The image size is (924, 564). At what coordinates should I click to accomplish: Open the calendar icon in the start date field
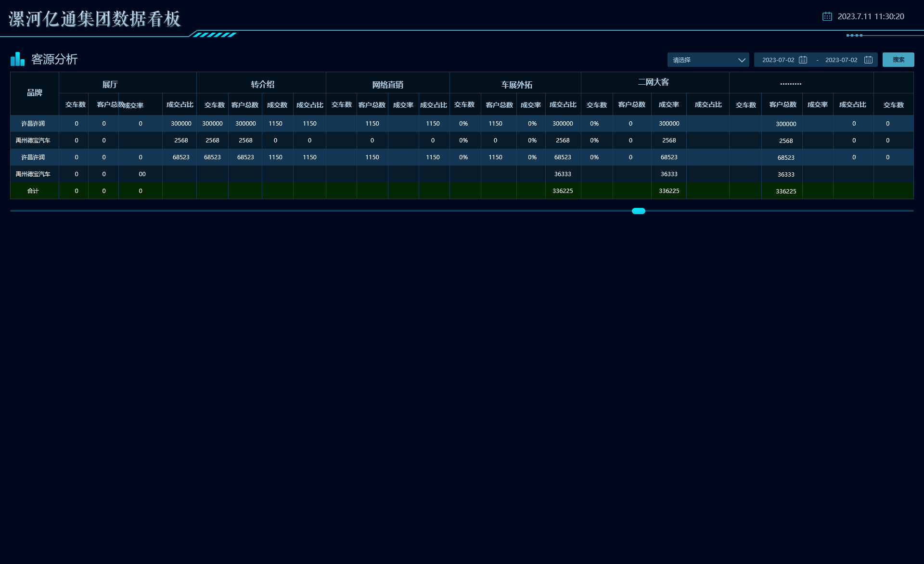tap(803, 60)
